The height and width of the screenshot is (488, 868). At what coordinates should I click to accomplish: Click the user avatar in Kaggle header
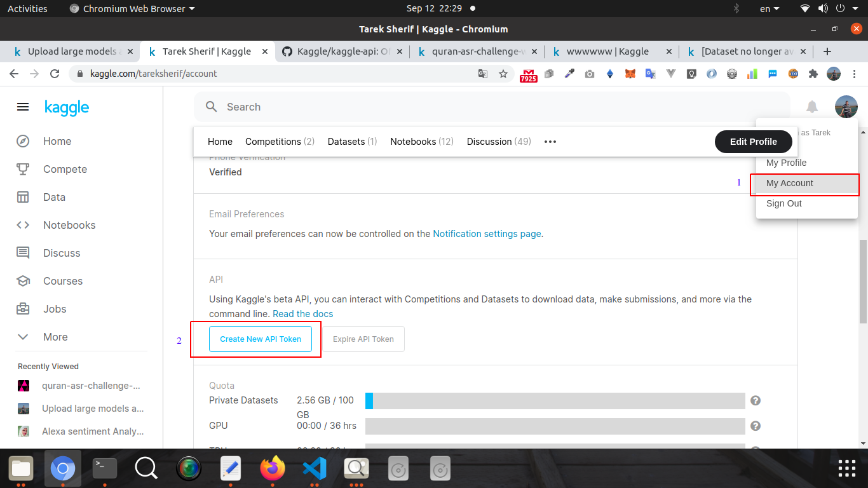846,107
